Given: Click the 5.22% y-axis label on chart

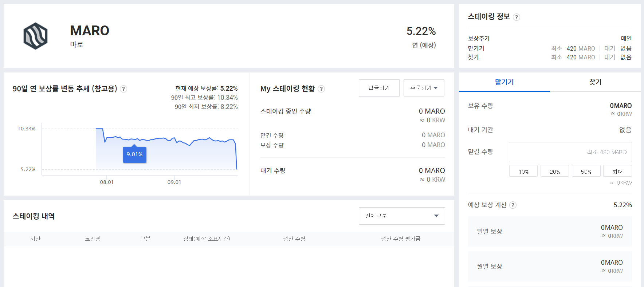Looking at the screenshot, I should click(x=28, y=170).
